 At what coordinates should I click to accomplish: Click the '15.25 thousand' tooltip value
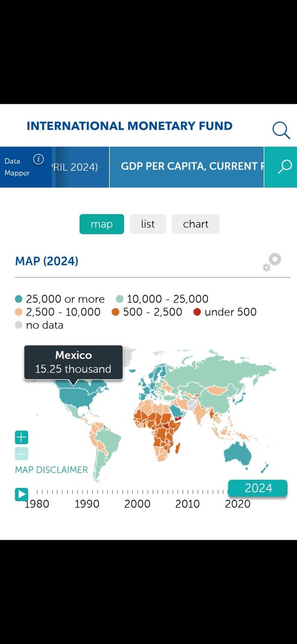click(73, 369)
